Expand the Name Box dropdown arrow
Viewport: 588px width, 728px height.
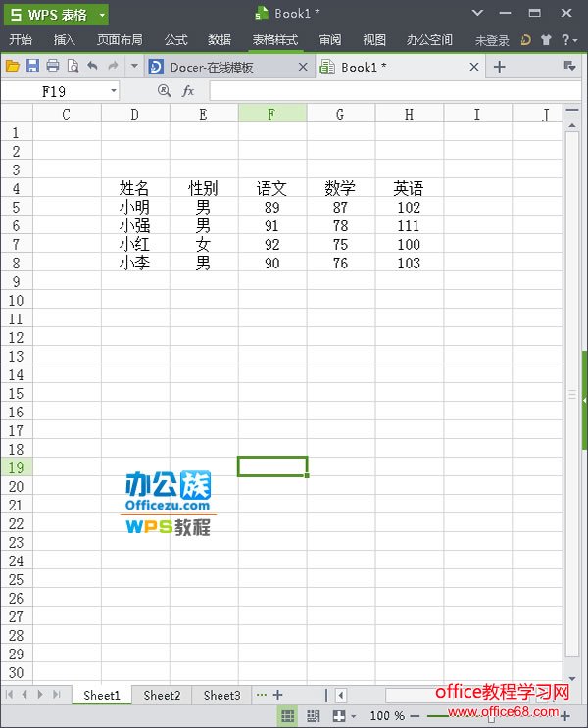(114, 91)
